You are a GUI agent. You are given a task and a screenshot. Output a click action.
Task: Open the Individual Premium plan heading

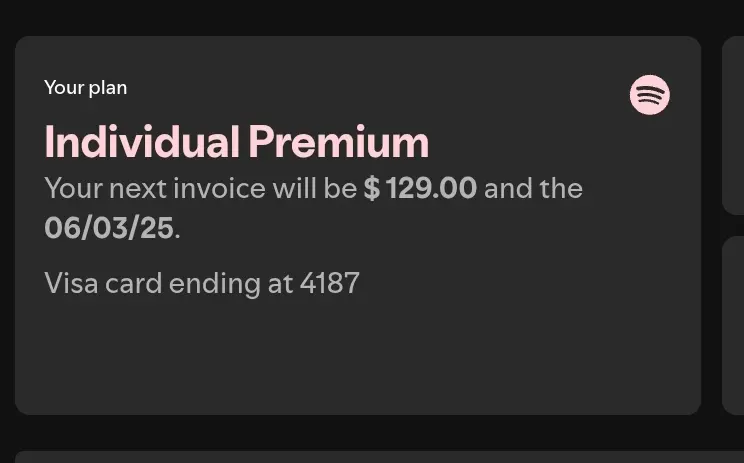[237, 142]
